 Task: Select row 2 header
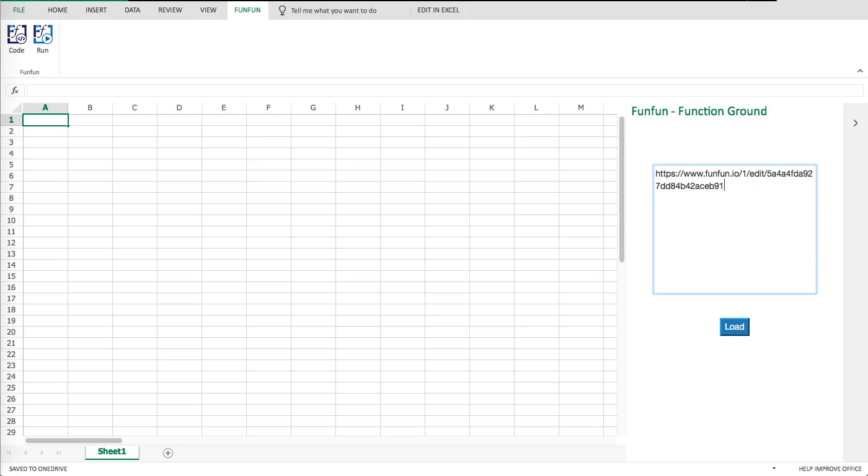pyautogui.click(x=11, y=131)
